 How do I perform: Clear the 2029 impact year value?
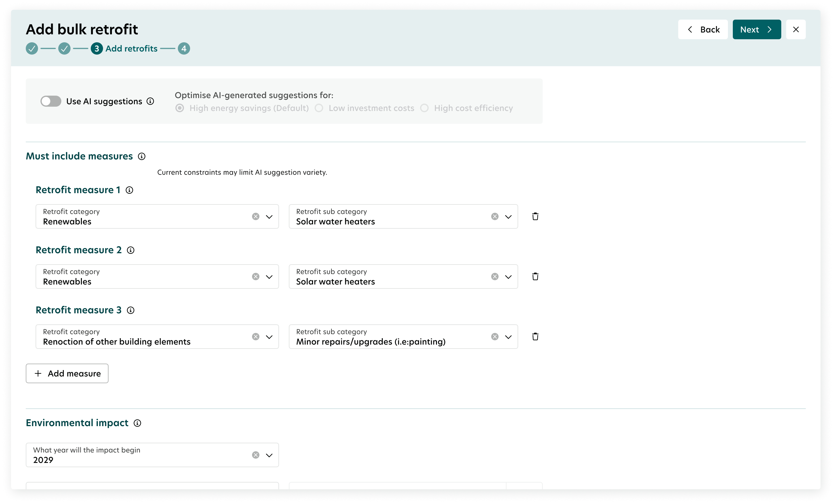(255, 455)
